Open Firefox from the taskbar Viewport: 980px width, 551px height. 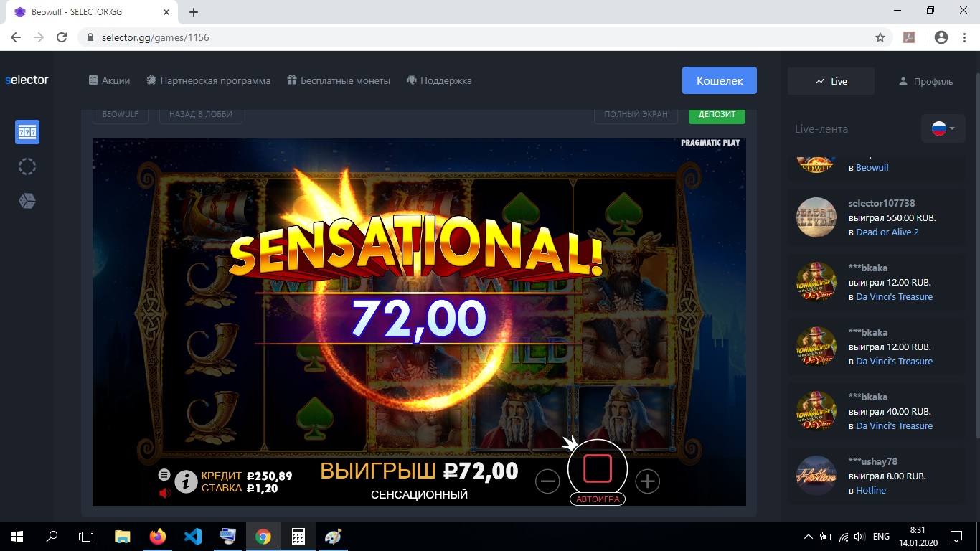point(158,537)
